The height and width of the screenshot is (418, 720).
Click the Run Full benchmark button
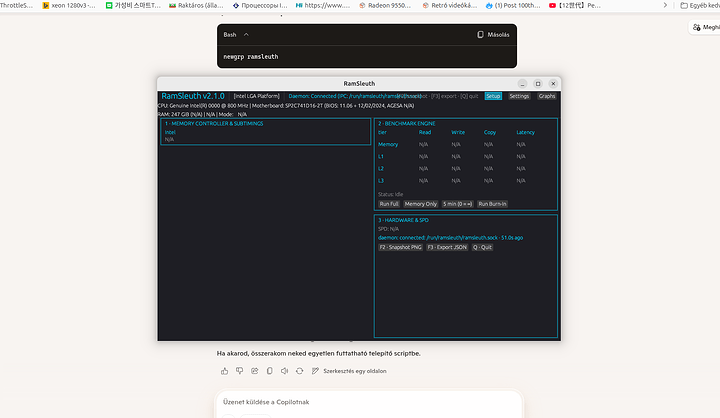tap(388, 204)
